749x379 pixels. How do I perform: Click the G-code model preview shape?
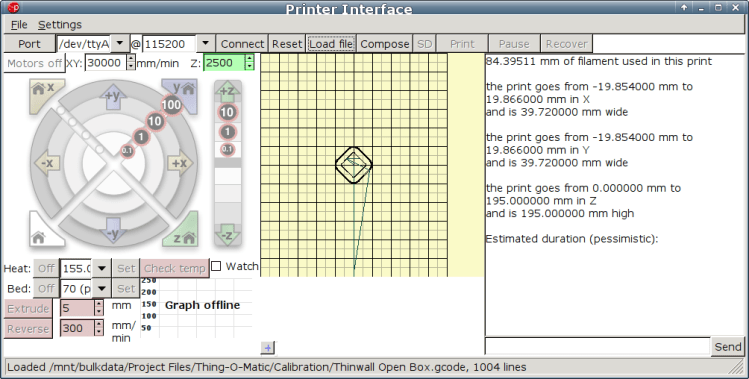pos(353,165)
